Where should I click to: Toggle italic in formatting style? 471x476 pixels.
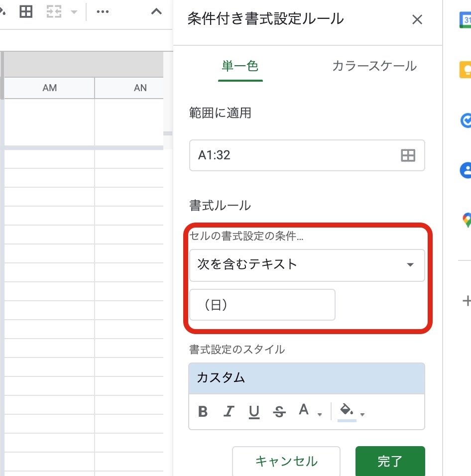coord(229,412)
